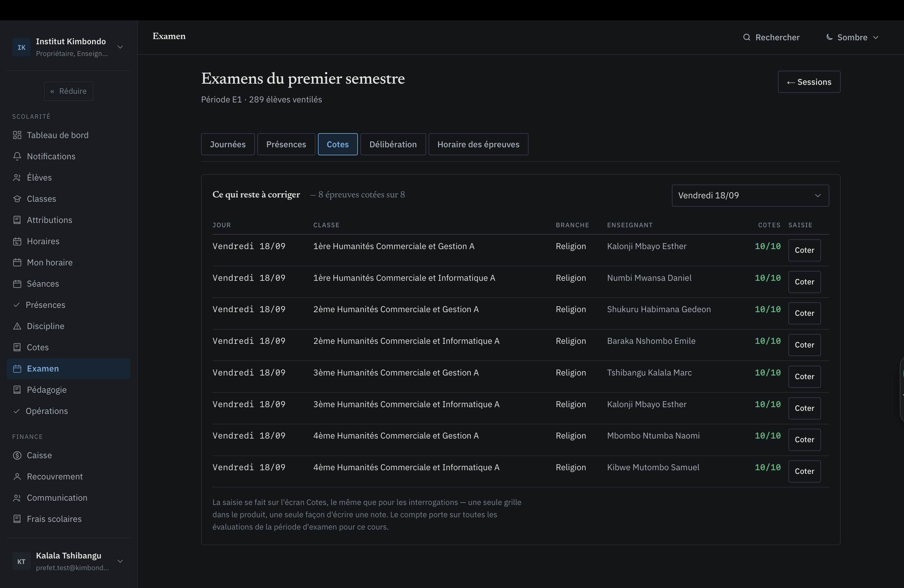Switch to the Journées tab
904x588 pixels.
coord(228,144)
